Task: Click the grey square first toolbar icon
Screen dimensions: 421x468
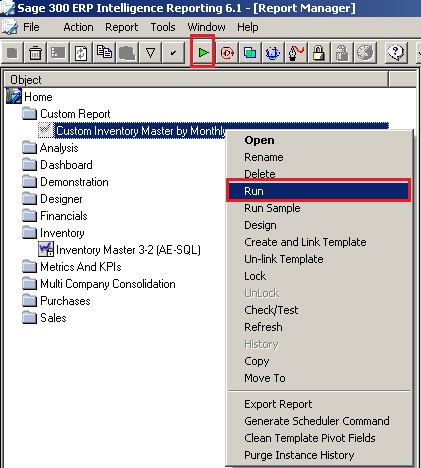Action: coord(12,53)
